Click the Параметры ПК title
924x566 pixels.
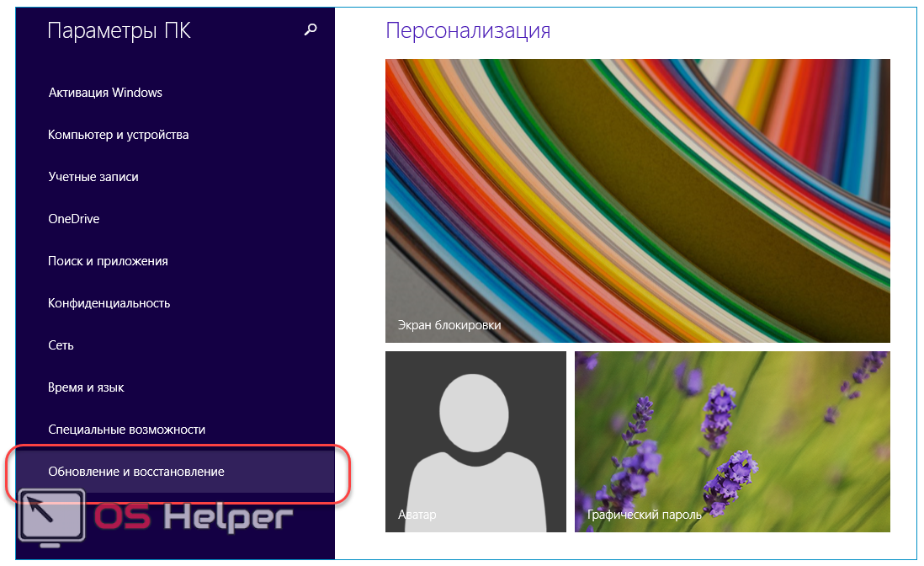point(119,31)
